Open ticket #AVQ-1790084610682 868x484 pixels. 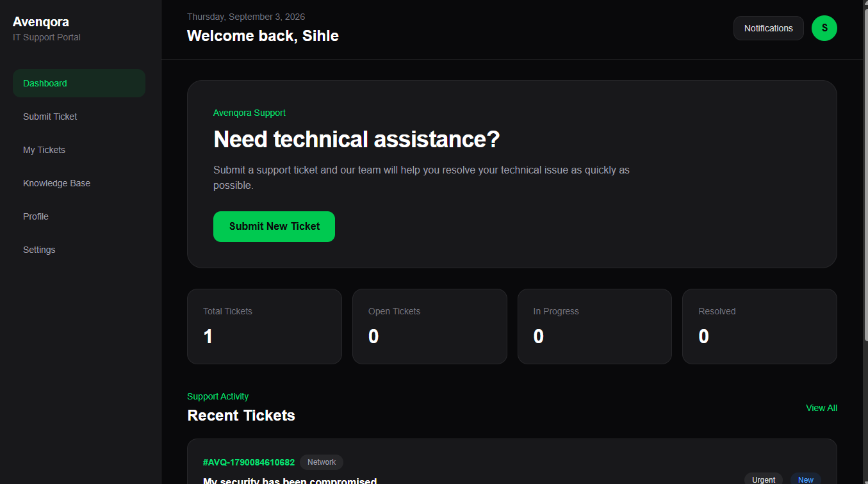tap(249, 462)
